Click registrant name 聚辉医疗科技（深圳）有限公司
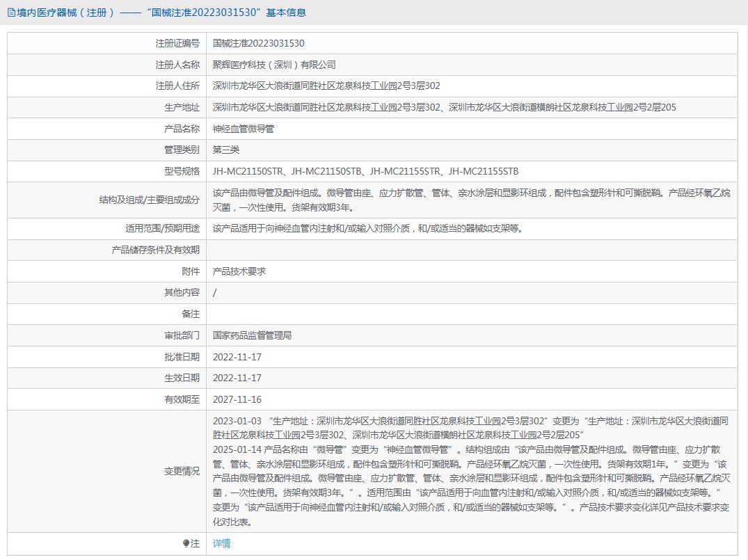The image size is (748, 560). coord(274,65)
